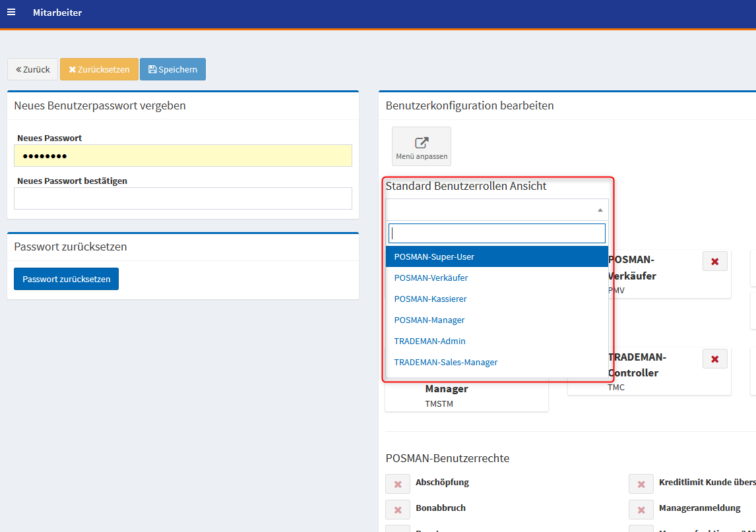This screenshot has height=532, width=756.
Task: Toggle the Abschöpfung permission
Action: click(x=398, y=484)
